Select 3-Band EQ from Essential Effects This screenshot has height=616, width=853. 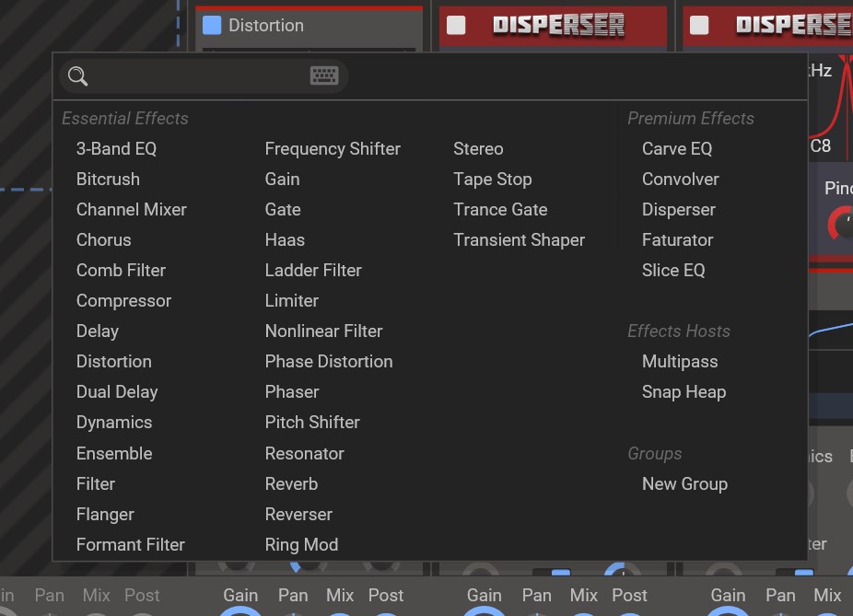tap(116, 148)
